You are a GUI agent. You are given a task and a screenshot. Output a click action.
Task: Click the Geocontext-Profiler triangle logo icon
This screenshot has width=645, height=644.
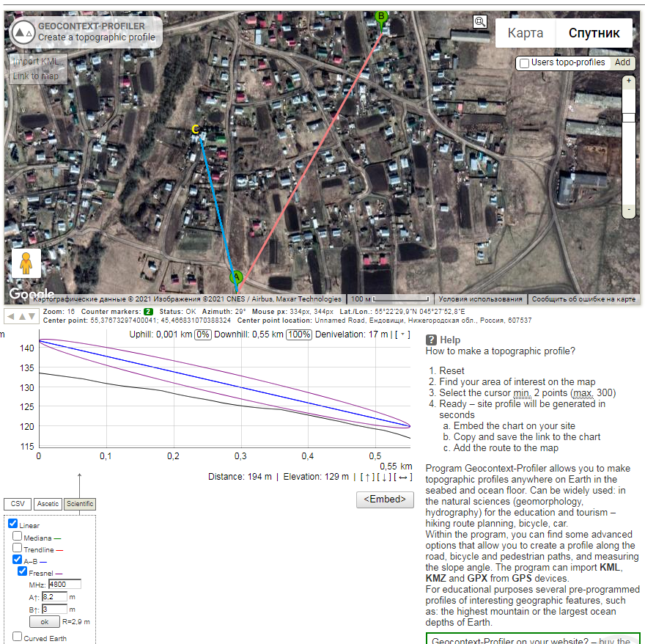tap(23, 32)
